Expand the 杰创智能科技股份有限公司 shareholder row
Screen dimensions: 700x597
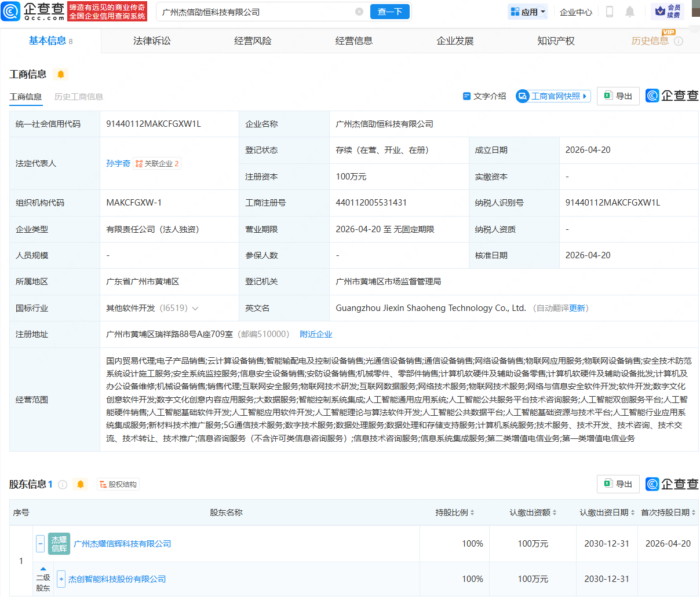pos(61,579)
